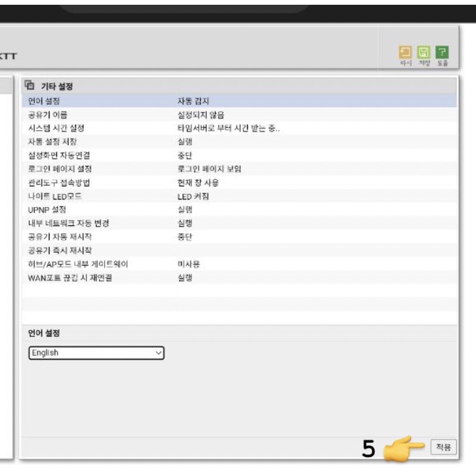Select the 허브/AP모드 내부 게이트웨이 row
The image size is (476, 476).
[x=240, y=264]
